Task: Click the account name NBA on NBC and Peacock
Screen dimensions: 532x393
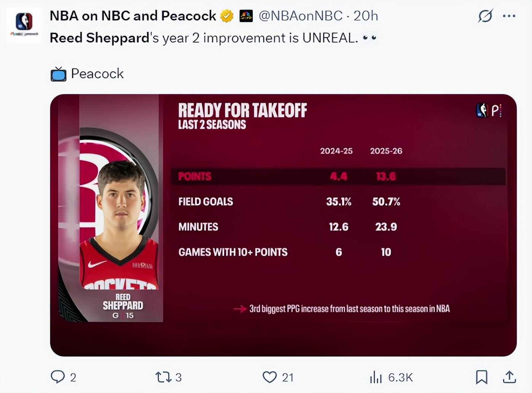Action: tap(133, 16)
